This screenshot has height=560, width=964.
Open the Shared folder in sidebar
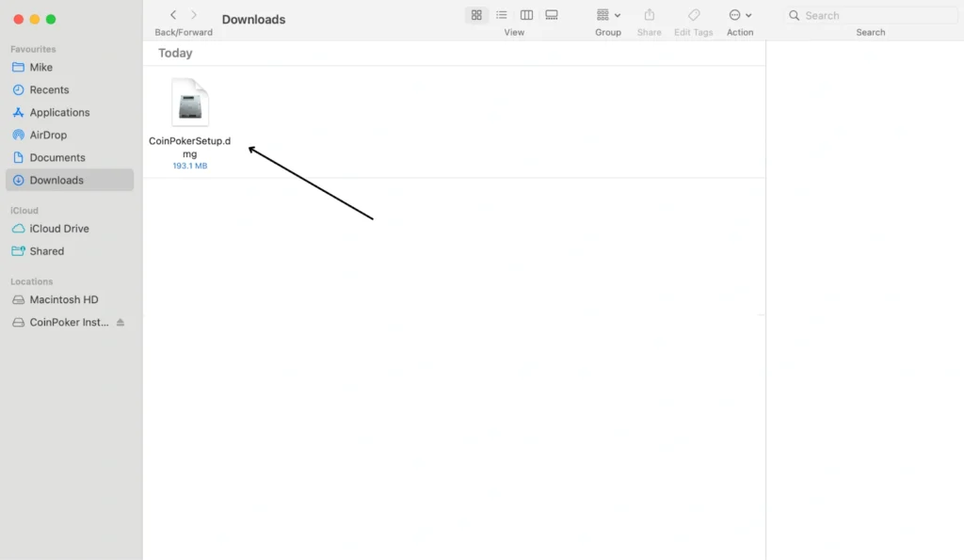(46, 251)
